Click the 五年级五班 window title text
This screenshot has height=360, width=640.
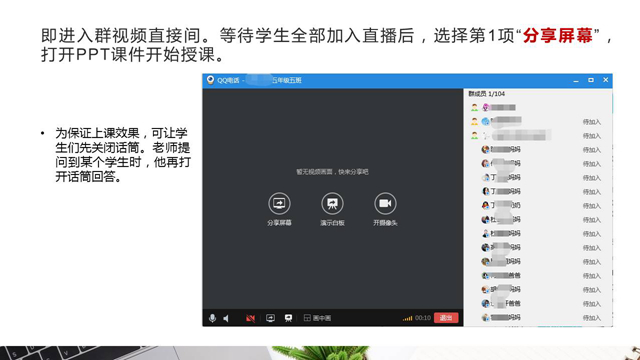[x=287, y=80]
